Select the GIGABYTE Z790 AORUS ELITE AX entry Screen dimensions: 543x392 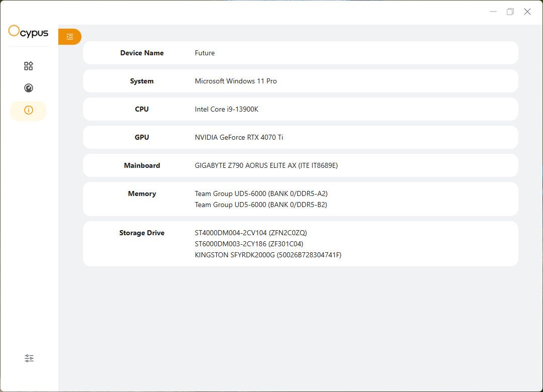coord(266,165)
